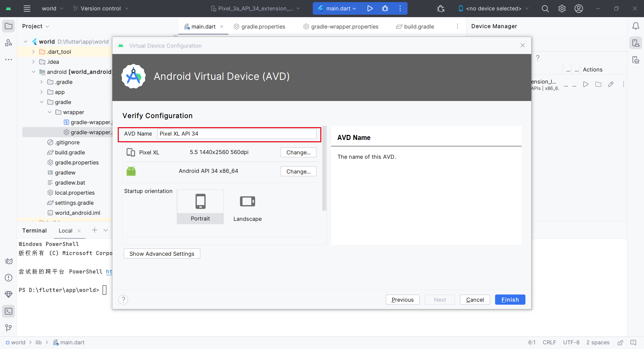The width and height of the screenshot is (644, 349).
Task: Open App Quality Insights diamond icon
Action: click(8, 294)
